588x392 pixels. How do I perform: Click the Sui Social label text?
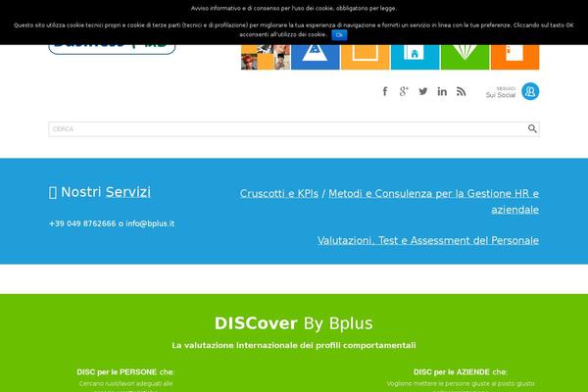click(x=501, y=95)
